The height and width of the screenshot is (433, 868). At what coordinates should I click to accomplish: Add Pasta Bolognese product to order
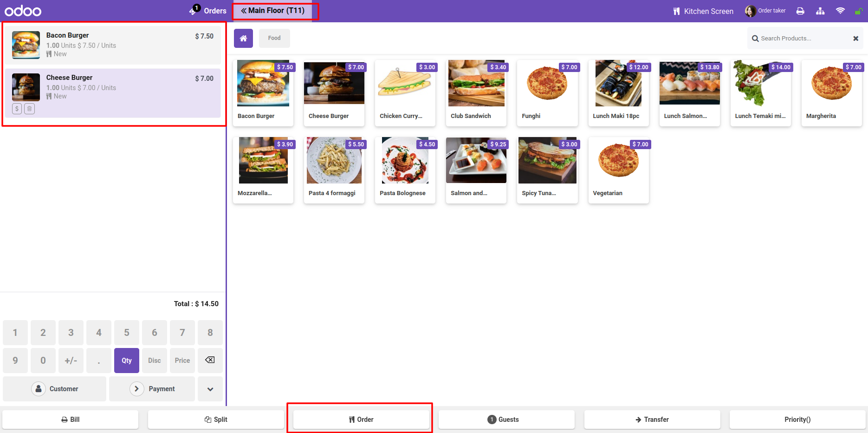[x=405, y=170]
